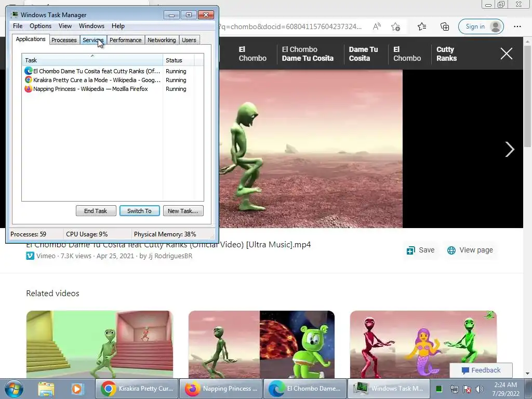
Task: Launch Windows Media Player from taskbar
Action: [x=77, y=389]
